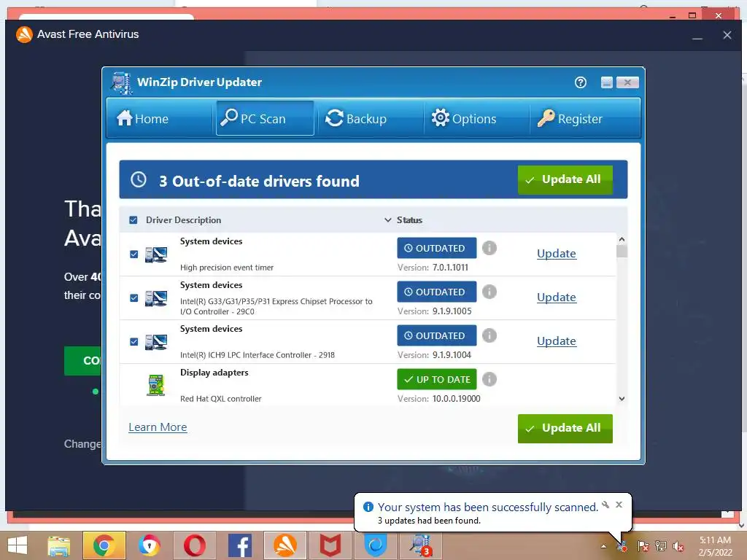Uncheck High precision event timer driver
This screenshot has height=560, width=747.
coord(134,254)
